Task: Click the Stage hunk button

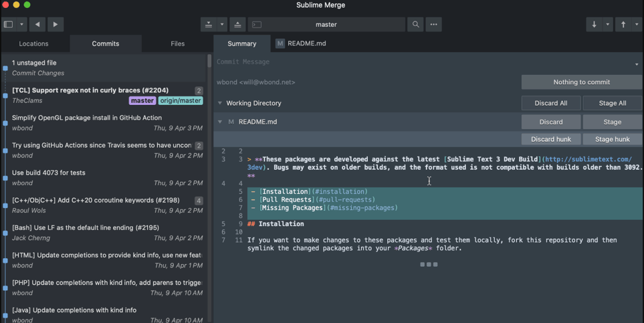Action: [x=612, y=139]
